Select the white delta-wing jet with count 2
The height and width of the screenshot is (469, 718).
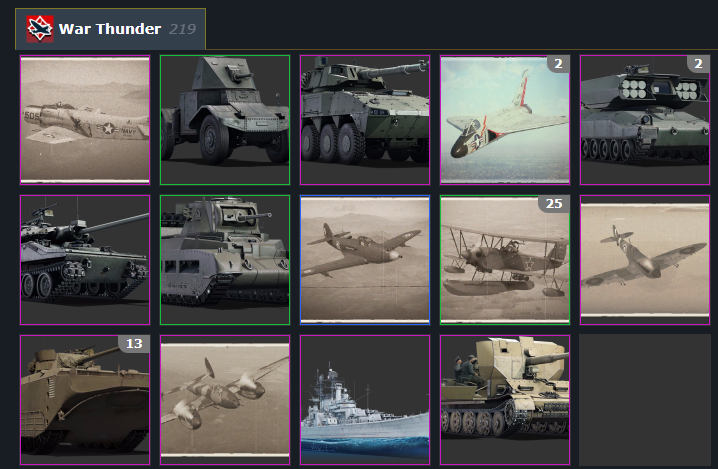(x=505, y=120)
